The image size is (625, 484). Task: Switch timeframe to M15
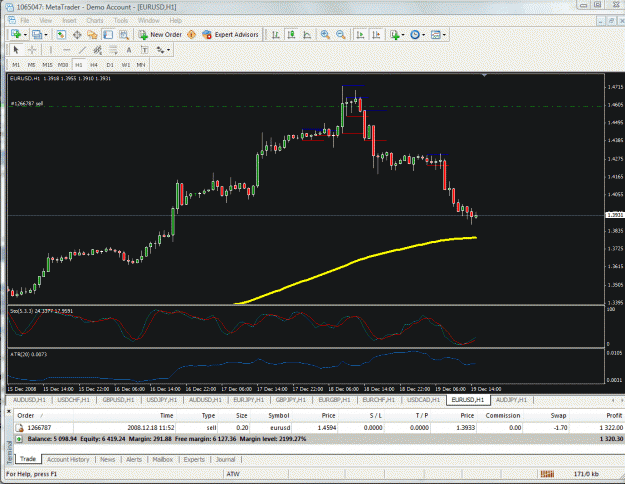click(47, 65)
